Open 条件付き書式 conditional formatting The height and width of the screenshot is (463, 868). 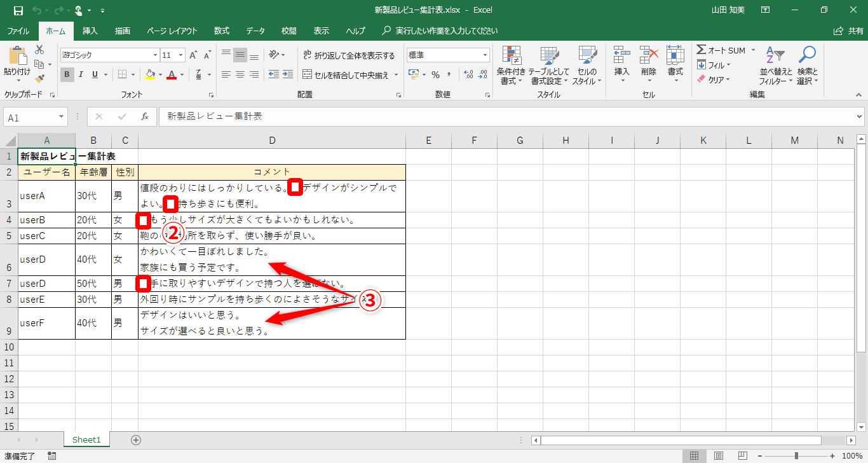pyautogui.click(x=511, y=65)
